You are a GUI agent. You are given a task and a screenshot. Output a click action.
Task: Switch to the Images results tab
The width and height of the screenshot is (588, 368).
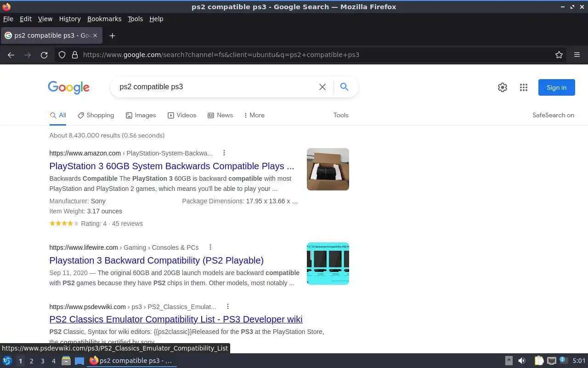tap(141, 115)
